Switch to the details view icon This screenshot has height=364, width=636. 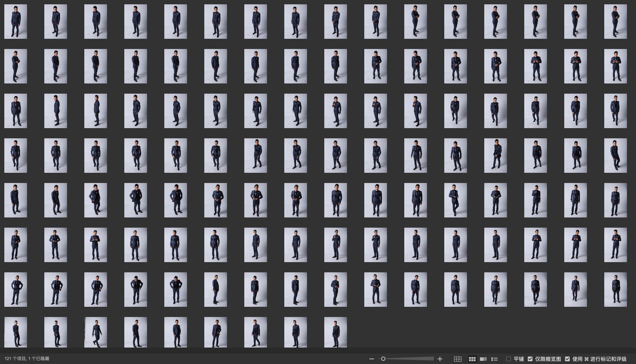pyautogui.click(x=483, y=359)
